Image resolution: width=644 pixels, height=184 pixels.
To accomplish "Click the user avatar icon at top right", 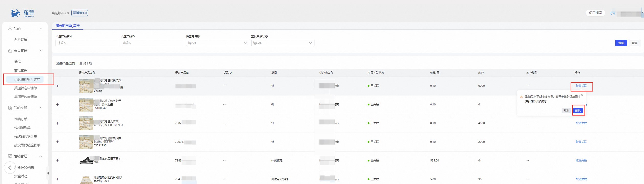I will (x=613, y=13).
